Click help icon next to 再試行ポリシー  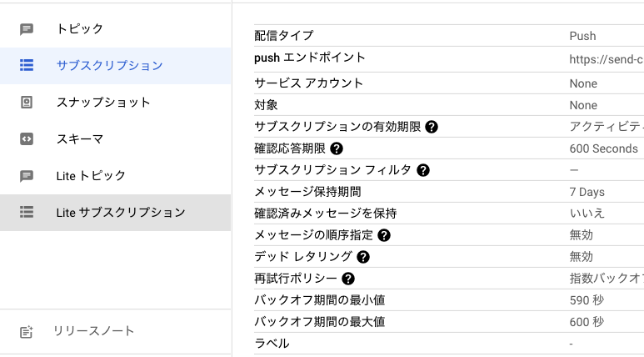pyautogui.click(x=348, y=279)
